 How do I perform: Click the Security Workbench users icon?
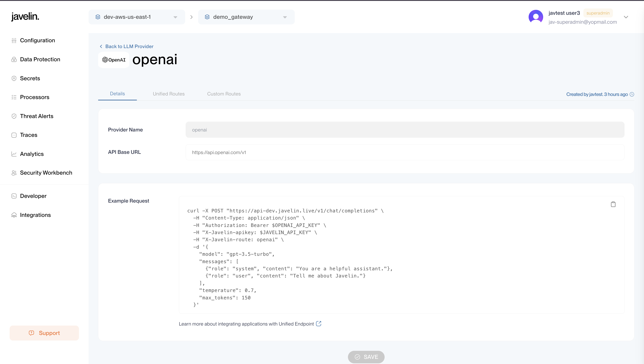14,173
